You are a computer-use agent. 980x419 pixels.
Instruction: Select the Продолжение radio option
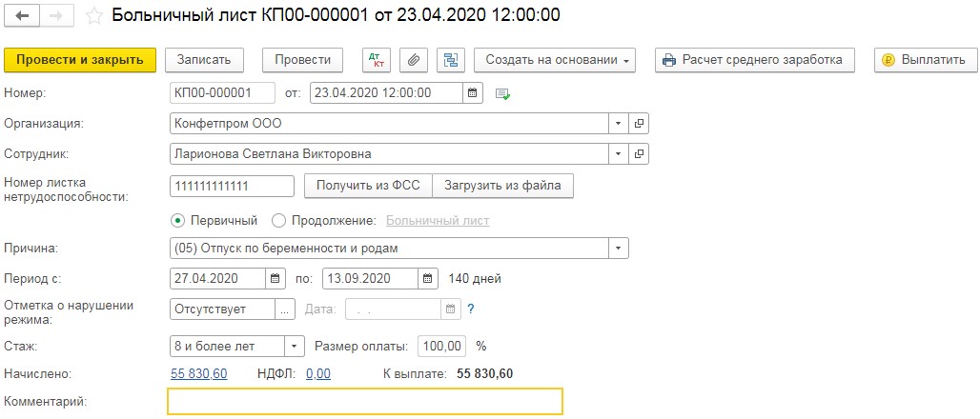279,220
